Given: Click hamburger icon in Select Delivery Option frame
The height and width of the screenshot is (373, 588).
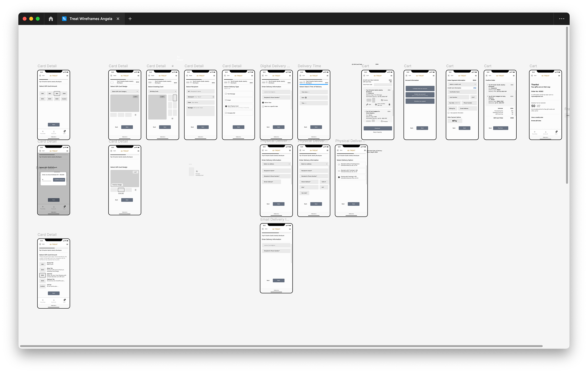Looking at the screenshot, I should (x=365, y=150).
